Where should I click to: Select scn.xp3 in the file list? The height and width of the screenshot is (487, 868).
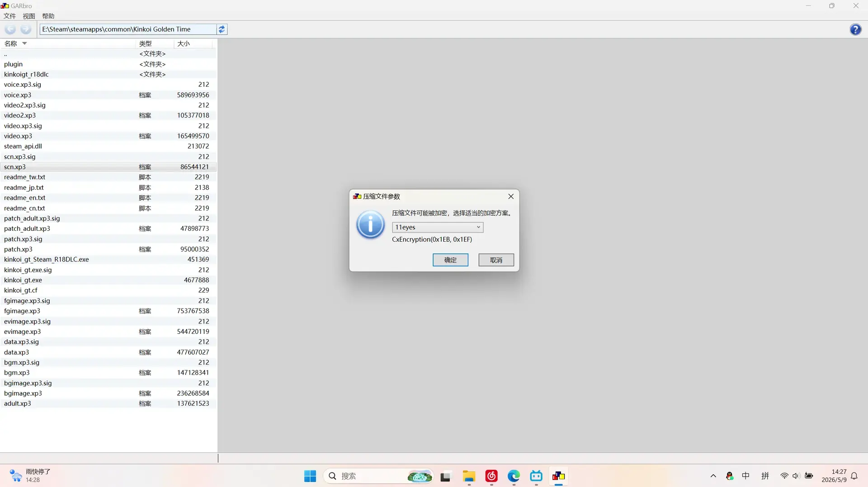(108, 167)
